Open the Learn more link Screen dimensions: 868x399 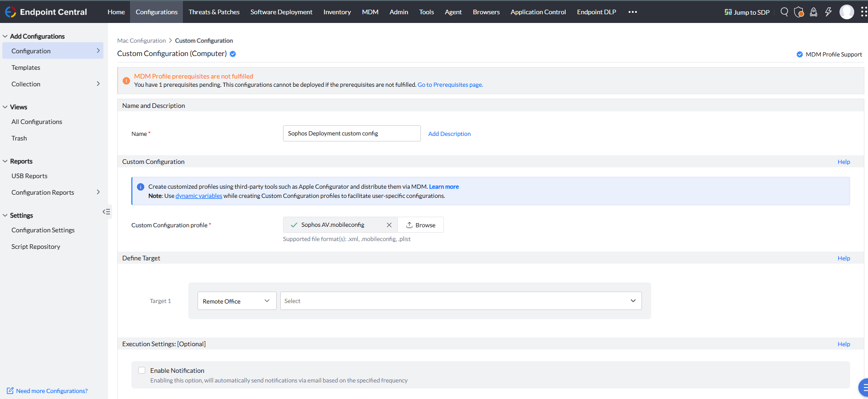444,187
